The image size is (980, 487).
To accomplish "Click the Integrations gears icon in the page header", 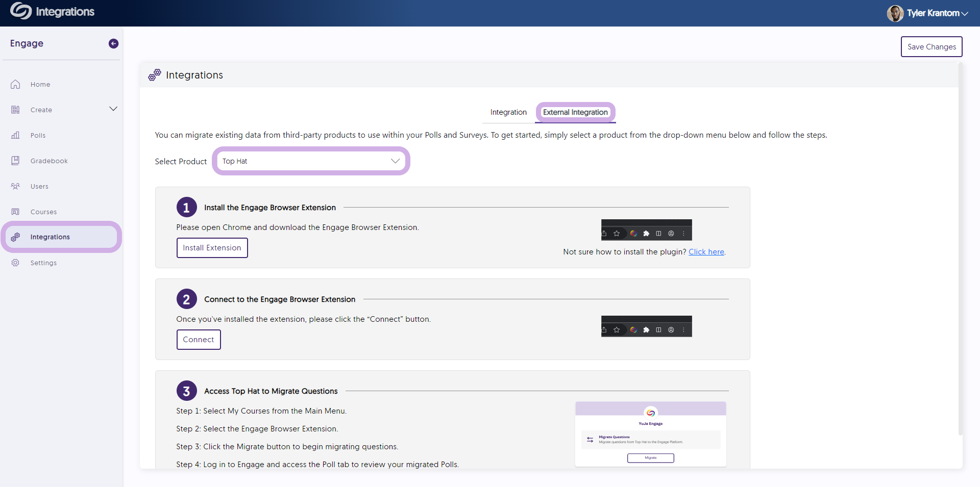I will (154, 75).
